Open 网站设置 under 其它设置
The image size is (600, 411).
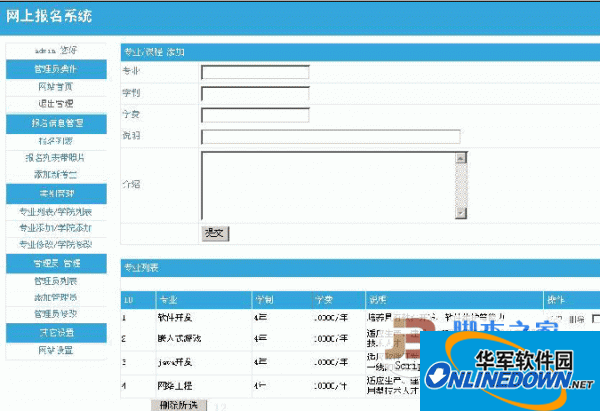coord(56,350)
